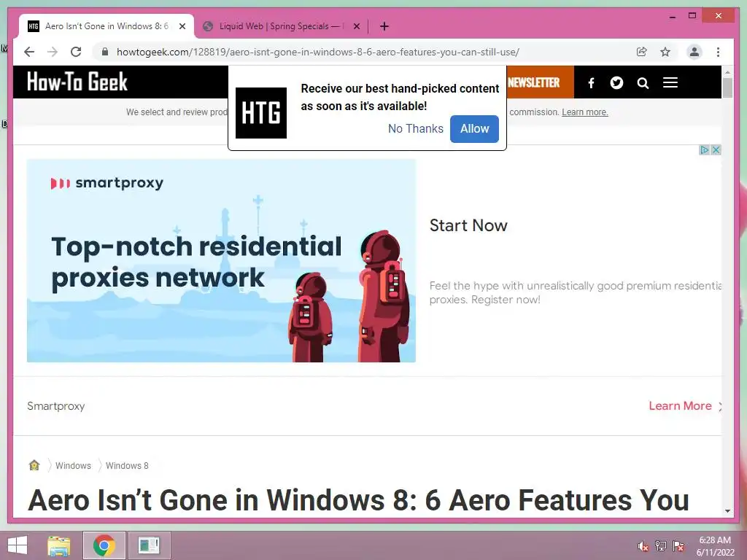Image resolution: width=747 pixels, height=560 pixels.
Task: Open the AdChoices triangle icon
Action: pyautogui.click(x=705, y=150)
